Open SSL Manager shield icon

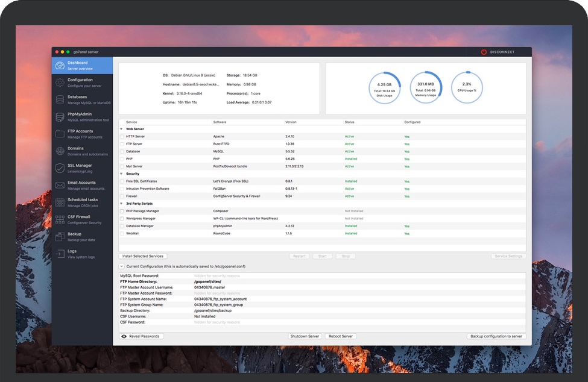pos(60,168)
